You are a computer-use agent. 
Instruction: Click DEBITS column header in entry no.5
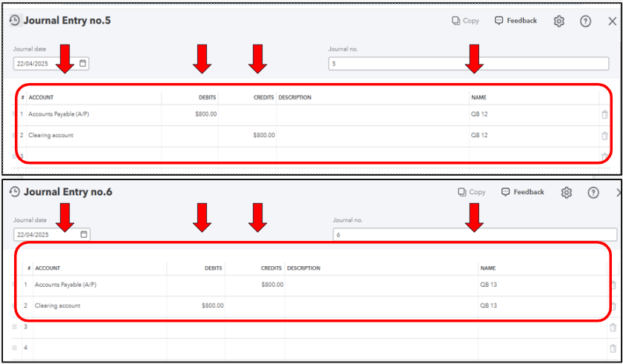pos(208,98)
